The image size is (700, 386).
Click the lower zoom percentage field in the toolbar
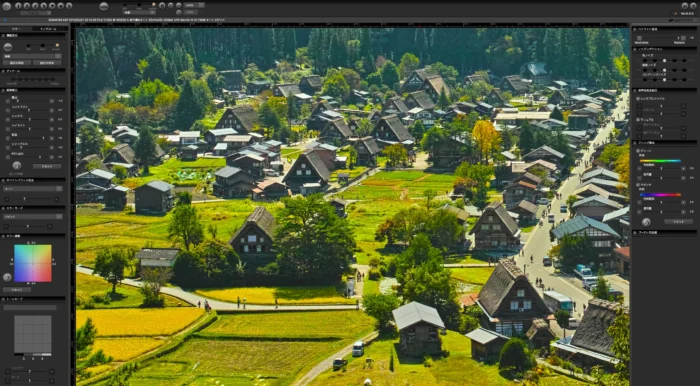[x=191, y=12]
